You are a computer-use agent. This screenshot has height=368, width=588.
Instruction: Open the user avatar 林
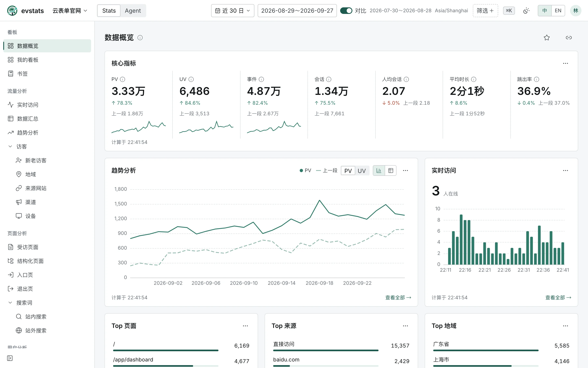576,11
